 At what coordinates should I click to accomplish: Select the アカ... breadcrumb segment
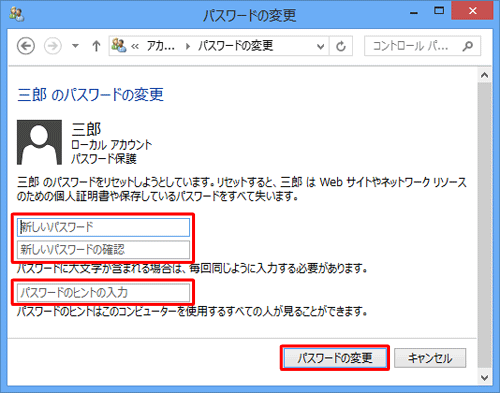point(161,46)
